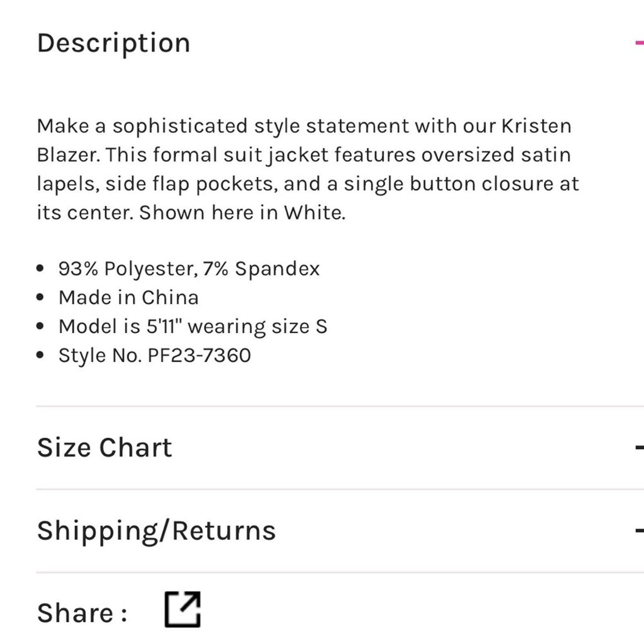Click the style number PF23-7360

[x=199, y=355]
